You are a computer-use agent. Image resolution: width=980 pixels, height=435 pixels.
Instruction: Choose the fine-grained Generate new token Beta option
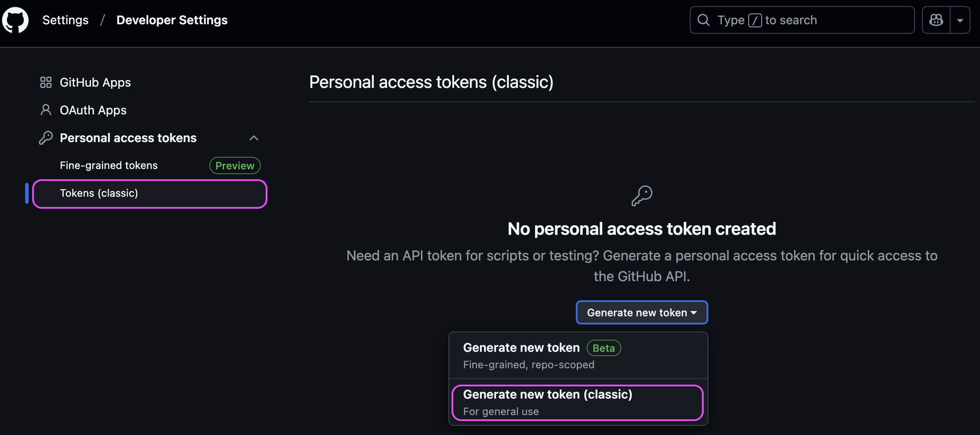tap(578, 356)
